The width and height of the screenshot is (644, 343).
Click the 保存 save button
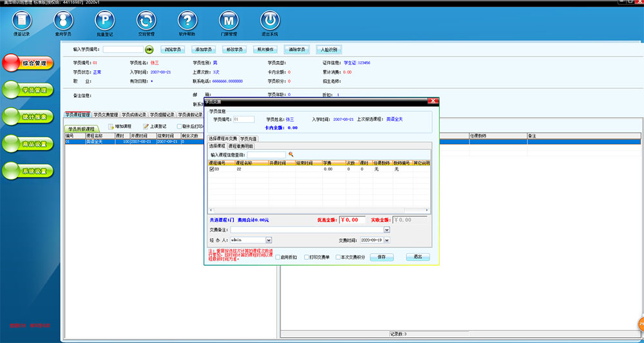point(381,257)
